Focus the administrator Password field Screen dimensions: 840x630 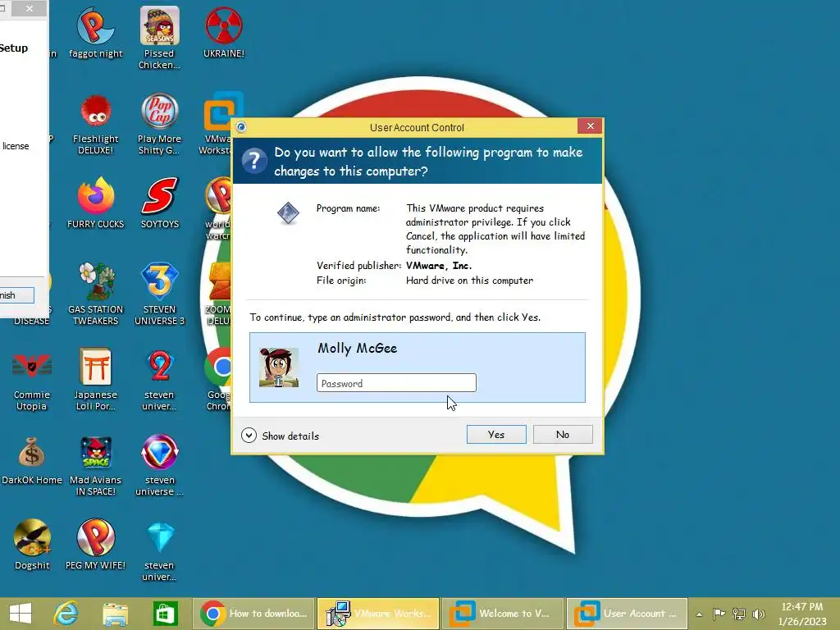(396, 383)
